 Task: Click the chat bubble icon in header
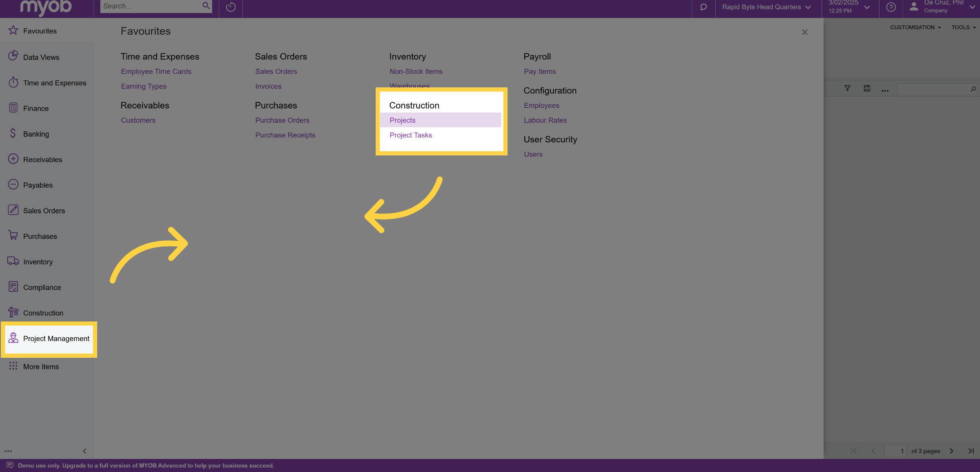(703, 7)
